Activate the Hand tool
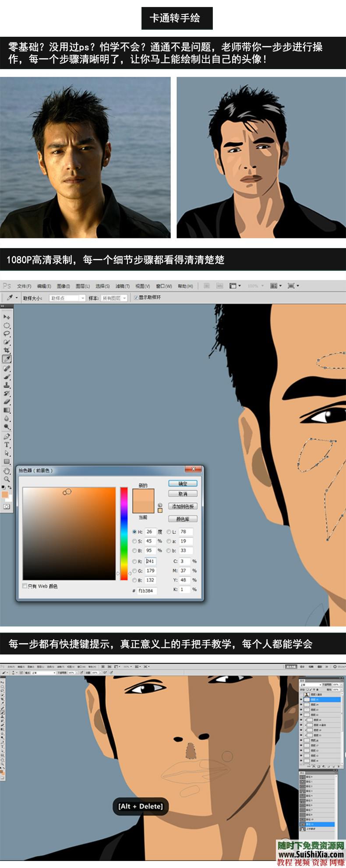This screenshot has height=868, width=346. 7,471
